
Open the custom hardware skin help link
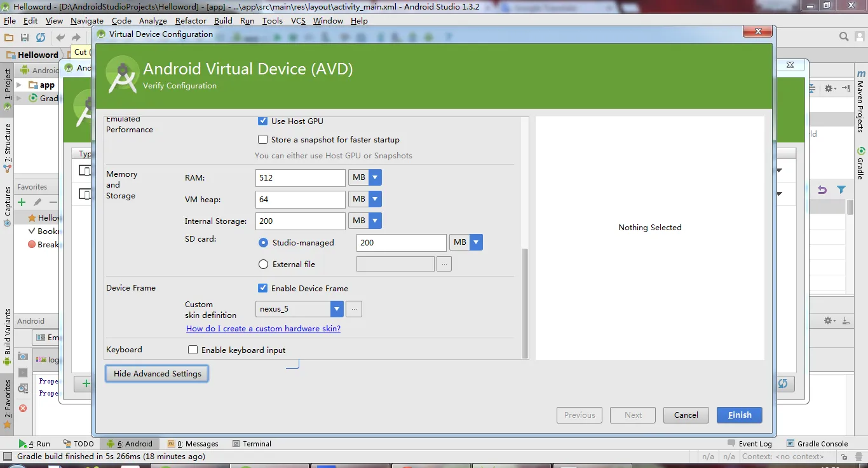pos(263,329)
